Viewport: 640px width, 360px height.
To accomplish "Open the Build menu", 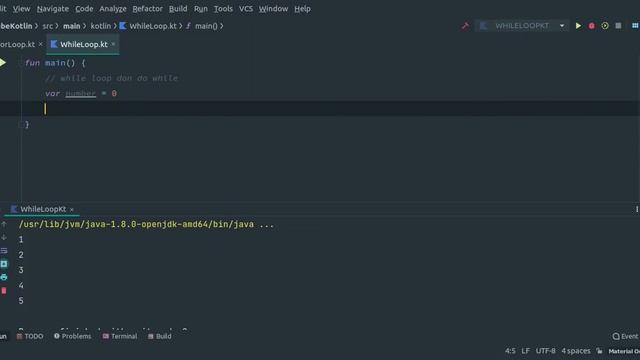I will [x=178, y=9].
